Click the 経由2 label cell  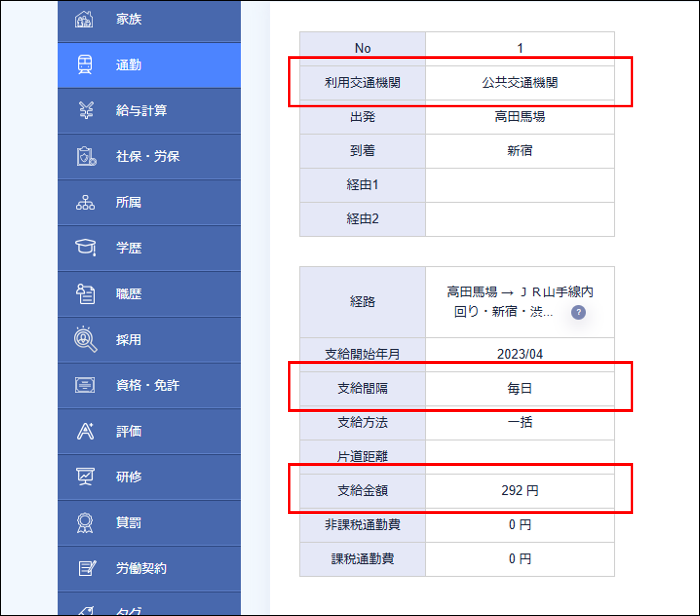coord(363,219)
